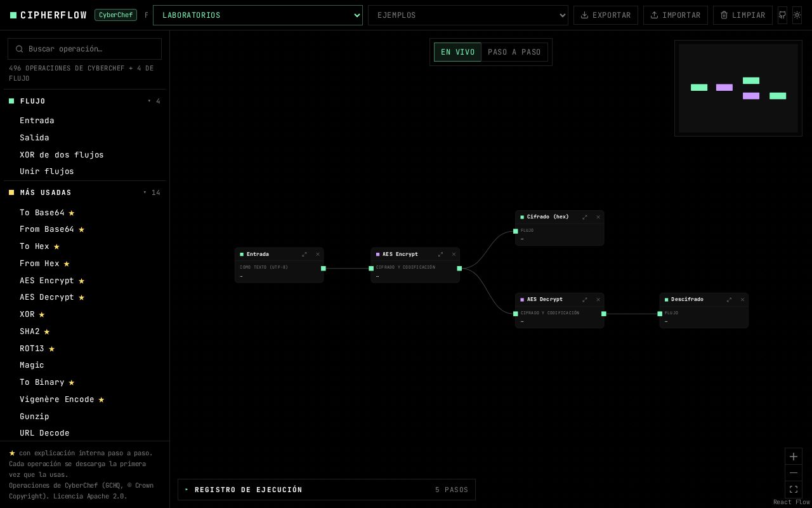Focus the Buscar operación search field
The height and width of the screenshot is (508, 812).
pyautogui.click(x=84, y=49)
